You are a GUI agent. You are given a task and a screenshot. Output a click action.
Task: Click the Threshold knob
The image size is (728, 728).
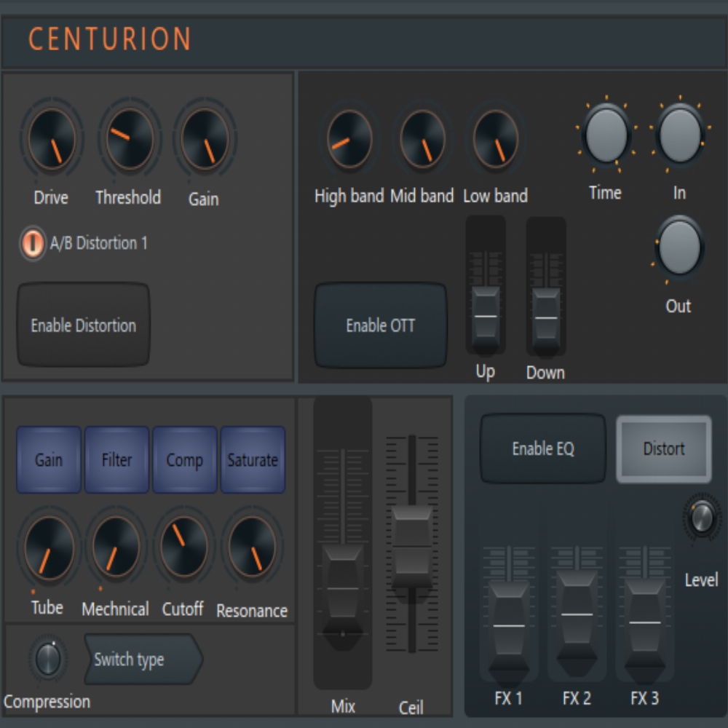point(130,138)
